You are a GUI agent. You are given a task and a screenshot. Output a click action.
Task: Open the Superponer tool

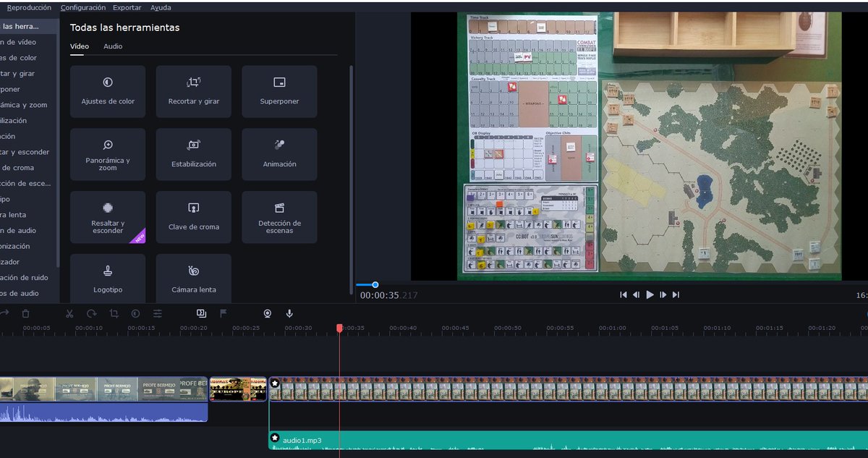pos(279,92)
